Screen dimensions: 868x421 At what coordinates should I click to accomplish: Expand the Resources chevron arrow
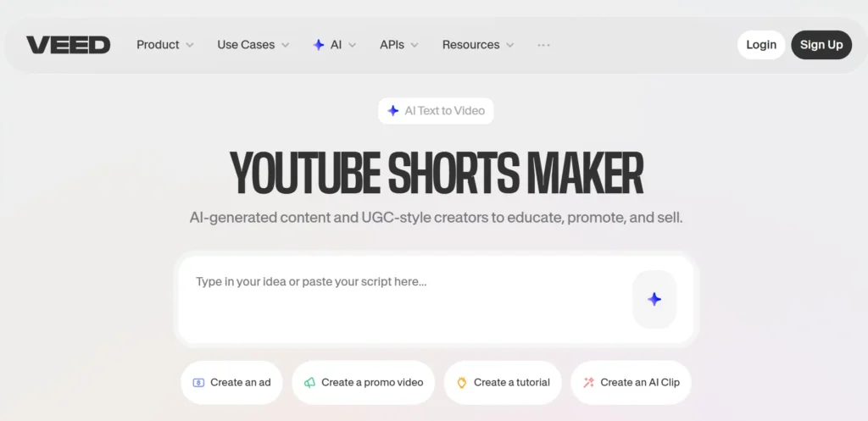click(x=509, y=46)
